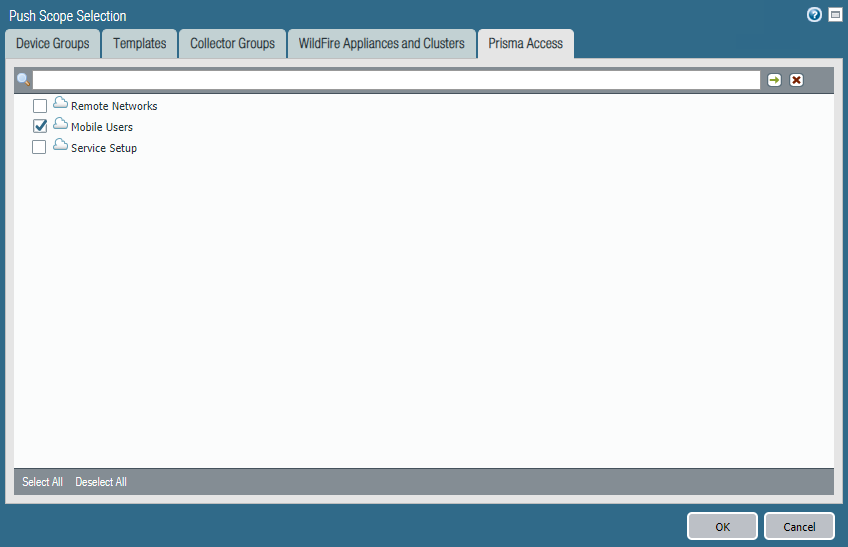The width and height of the screenshot is (848, 547).
Task: Click the cloud icon beside Mobile Users
Action: (61, 124)
